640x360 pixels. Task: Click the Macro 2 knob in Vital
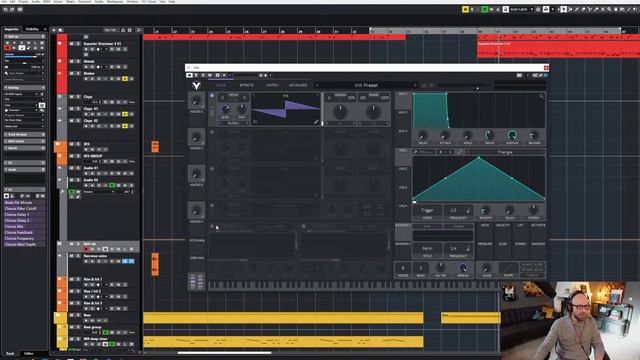[x=196, y=137]
